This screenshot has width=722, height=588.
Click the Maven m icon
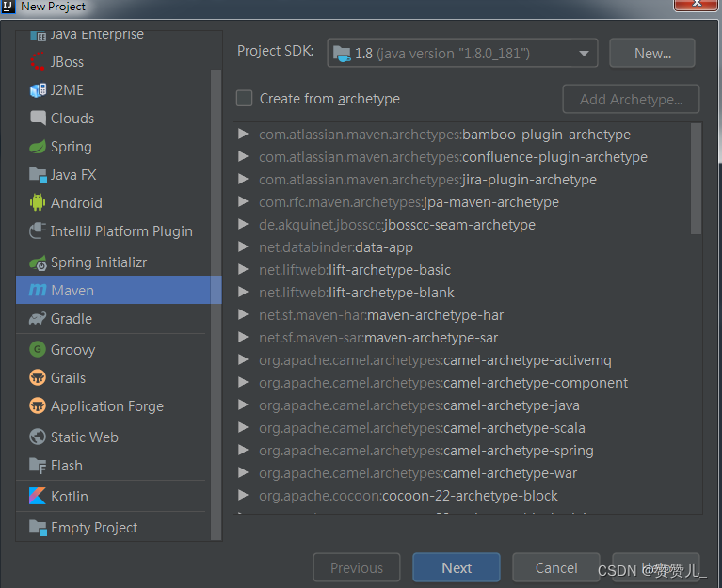[38, 291]
